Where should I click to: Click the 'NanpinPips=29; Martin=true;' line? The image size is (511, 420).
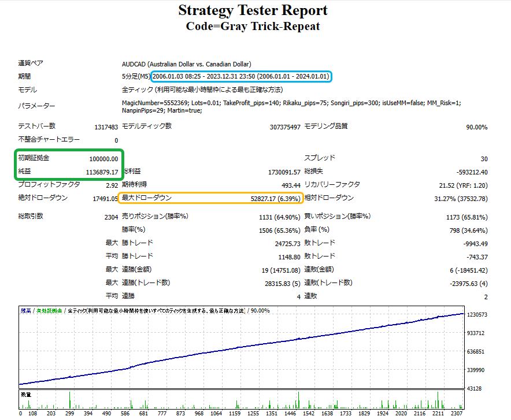(162, 111)
